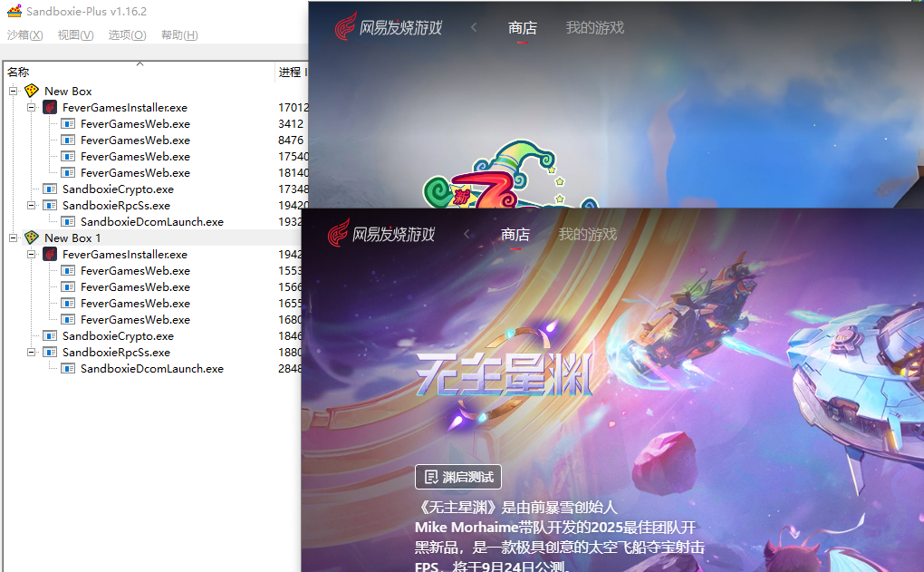The height and width of the screenshot is (572, 924).
Task: Click SandboxieDcomLaunch.exe icon in New Box 1
Action: tap(68, 369)
